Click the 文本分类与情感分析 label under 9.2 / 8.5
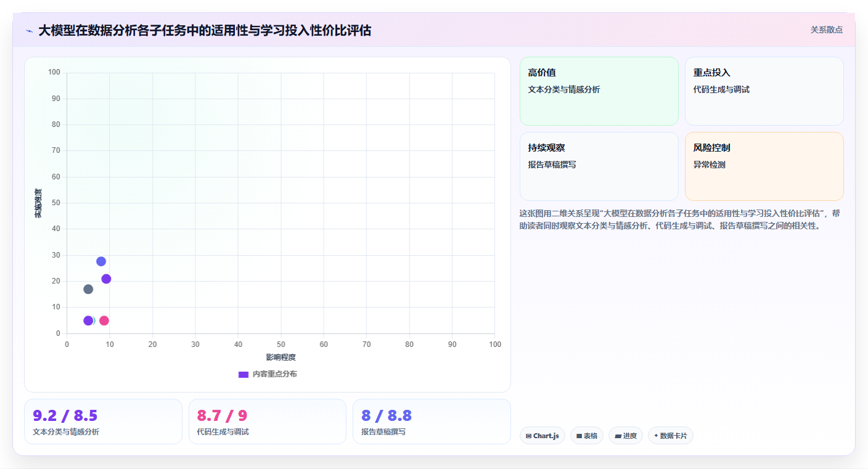This screenshot has height=469, width=868. pos(66,432)
